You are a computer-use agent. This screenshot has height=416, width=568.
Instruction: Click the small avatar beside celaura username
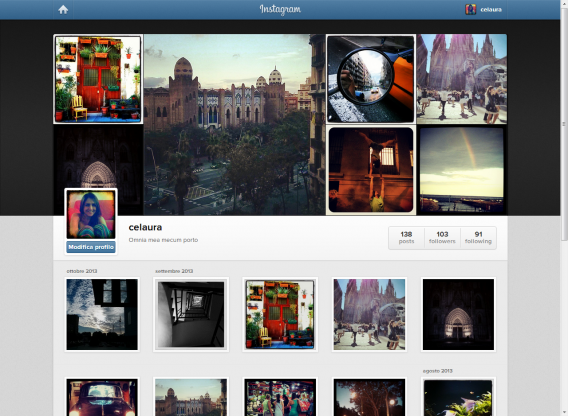click(x=471, y=9)
